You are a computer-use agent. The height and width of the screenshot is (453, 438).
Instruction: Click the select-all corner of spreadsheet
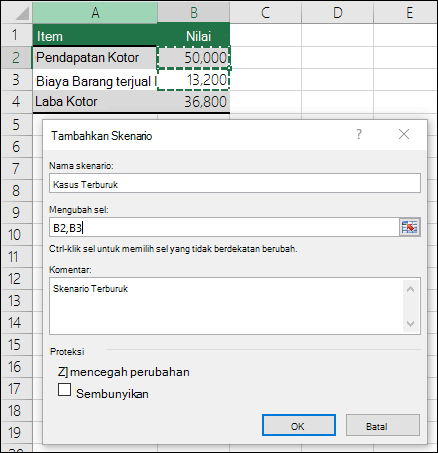[17, 13]
